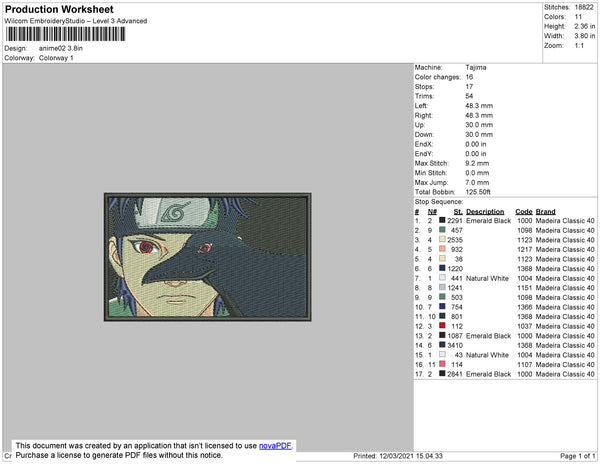Click the Colorway 1 value
The image size is (600, 464).
pos(56,58)
